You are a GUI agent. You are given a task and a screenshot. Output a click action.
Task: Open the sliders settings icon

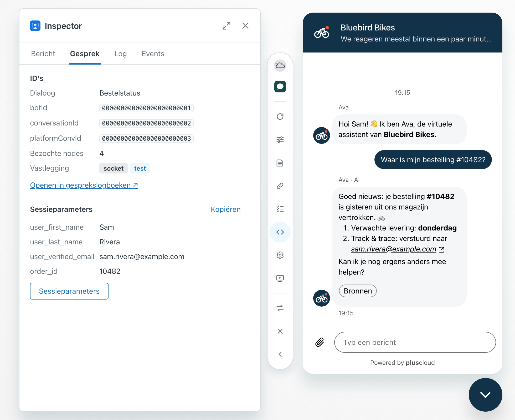[280, 140]
